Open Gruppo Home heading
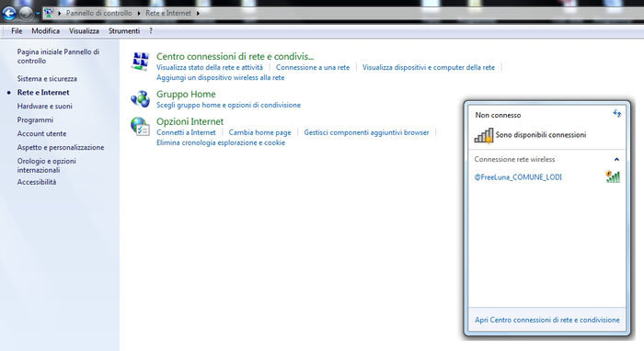The image size is (644, 351). coord(186,94)
